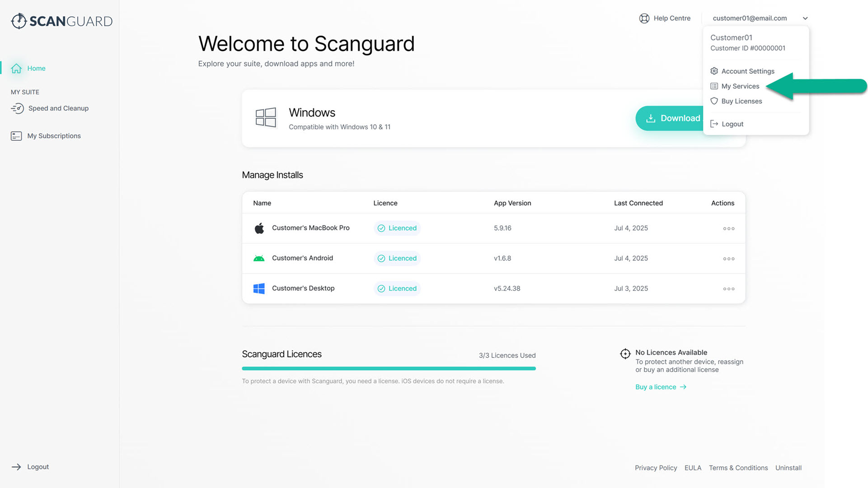Image resolution: width=868 pixels, height=488 pixels.
Task: Click the Windows logo icon on download card
Action: pos(266,118)
